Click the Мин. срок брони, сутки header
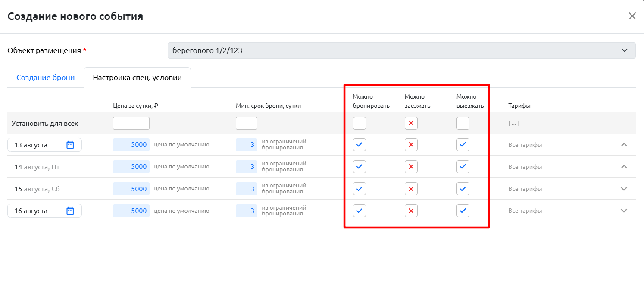Screen dimensions: 644x283 tap(268, 106)
